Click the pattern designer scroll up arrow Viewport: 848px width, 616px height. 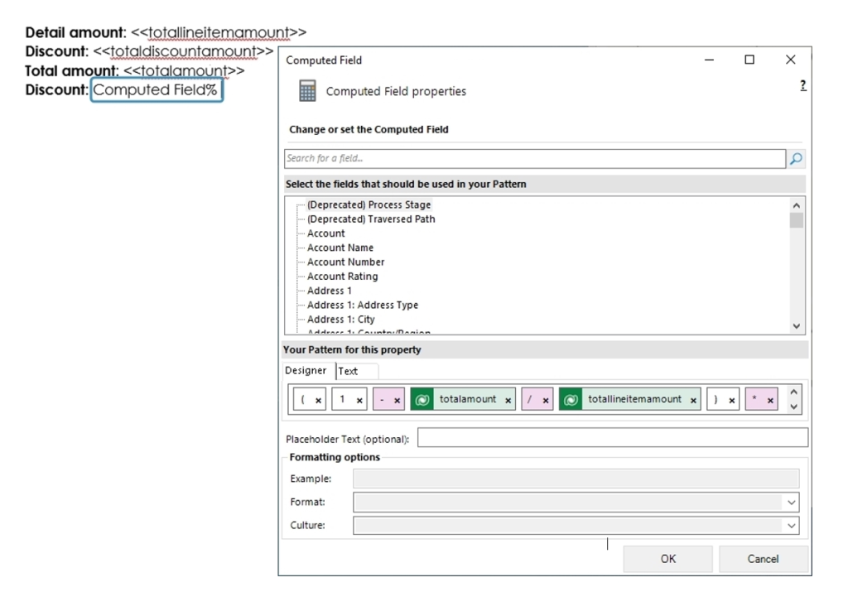(x=793, y=392)
